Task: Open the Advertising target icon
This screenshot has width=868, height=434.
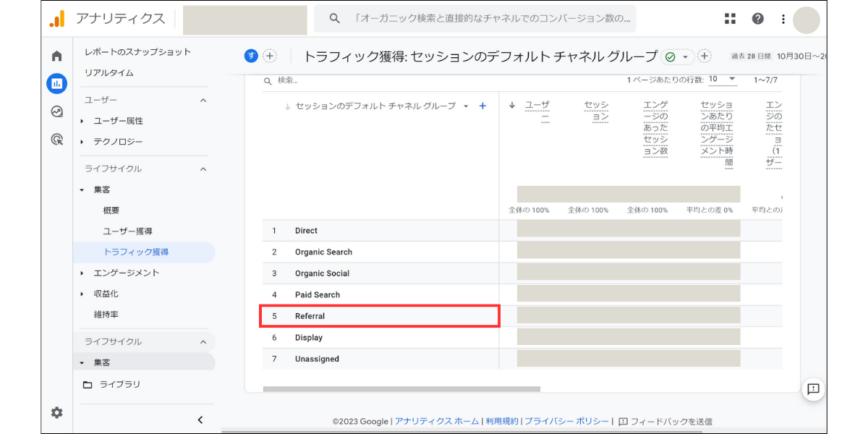Action: [x=57, y=140]
